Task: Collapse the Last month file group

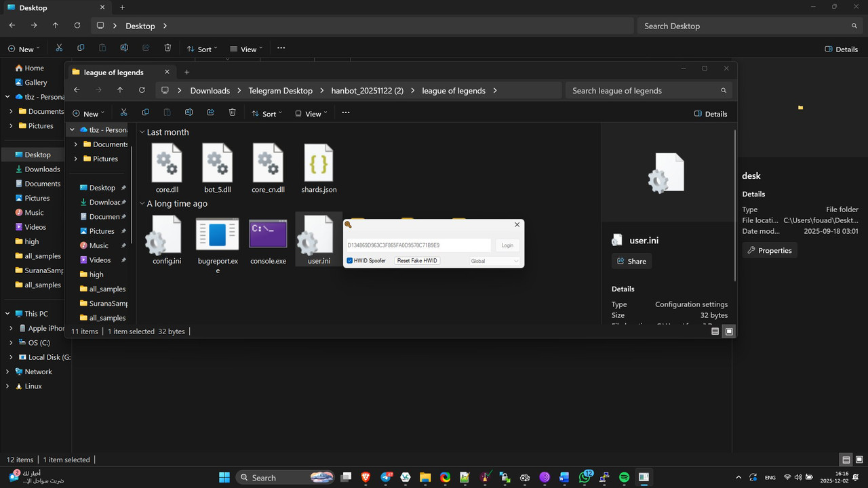Action: [x=142, y=132]
